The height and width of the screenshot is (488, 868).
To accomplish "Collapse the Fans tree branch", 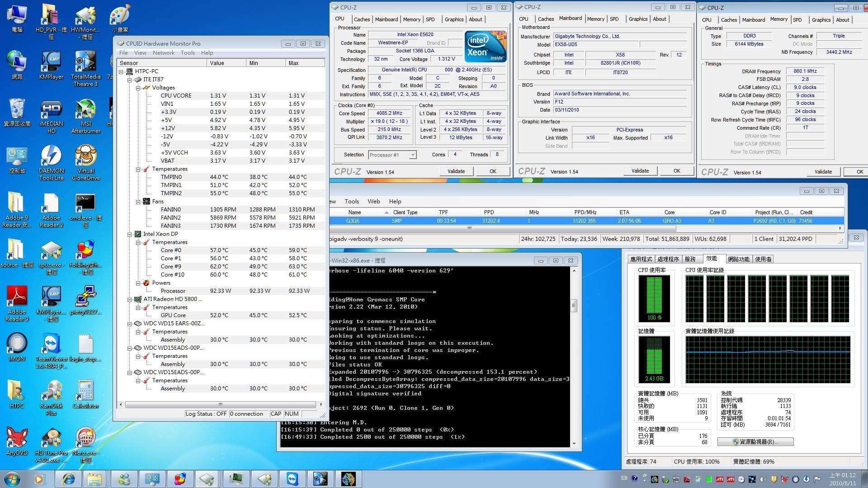I will point(138,202).
